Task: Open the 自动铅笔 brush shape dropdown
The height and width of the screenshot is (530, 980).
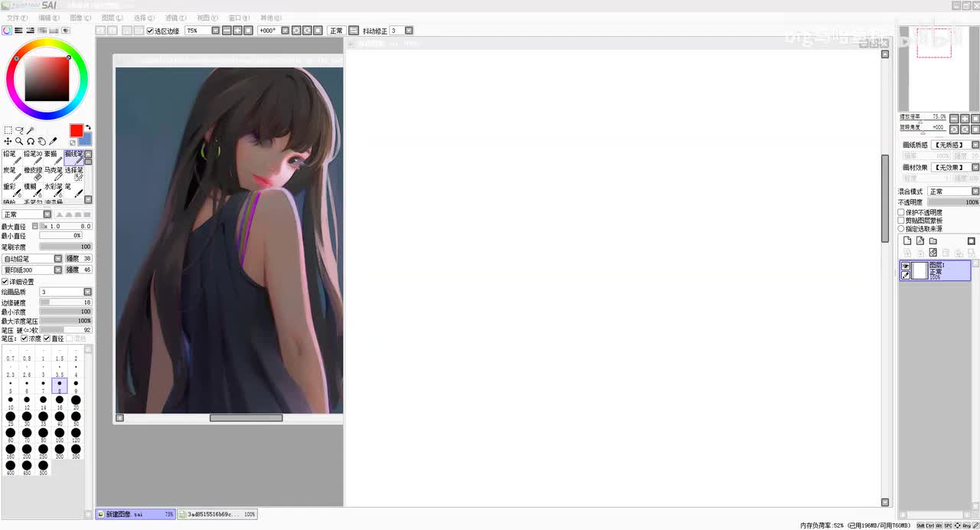Action: pyautogui.click(x=57, y=259)
